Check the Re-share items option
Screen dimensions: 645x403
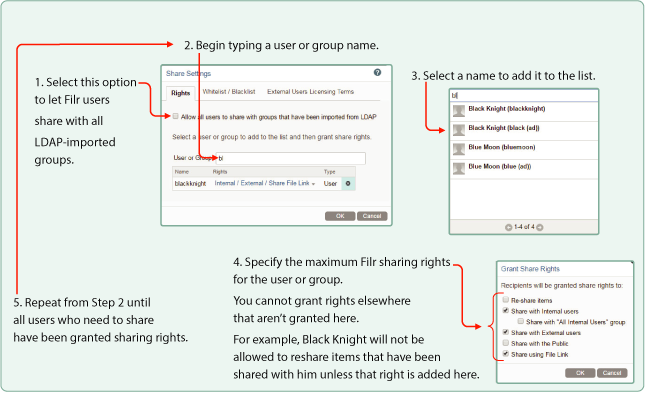pyautogui.click(x=507, y=299)
